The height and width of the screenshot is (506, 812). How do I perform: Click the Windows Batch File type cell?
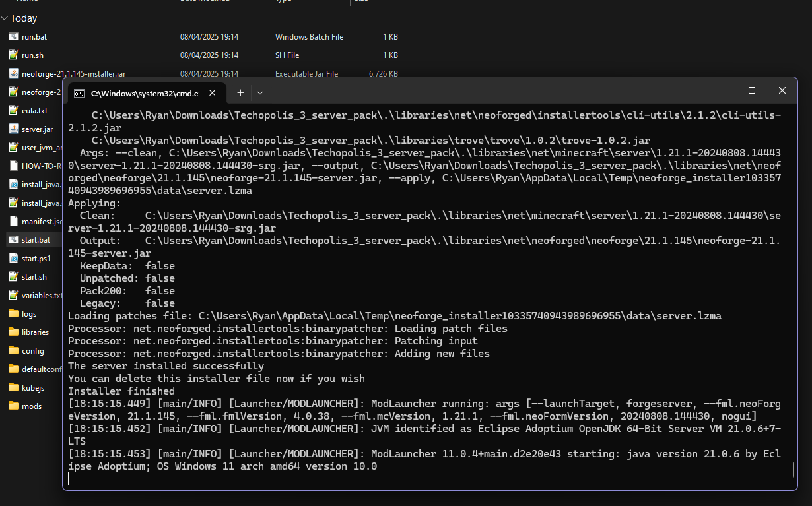(310, 37)
